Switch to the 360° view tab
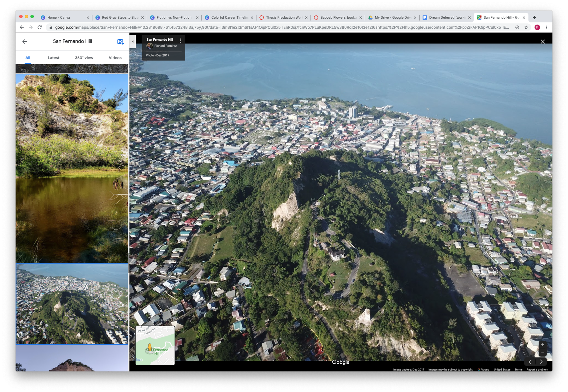Image resolution: width=568 pixels, height=392 pixels. (x=84, y=58)
